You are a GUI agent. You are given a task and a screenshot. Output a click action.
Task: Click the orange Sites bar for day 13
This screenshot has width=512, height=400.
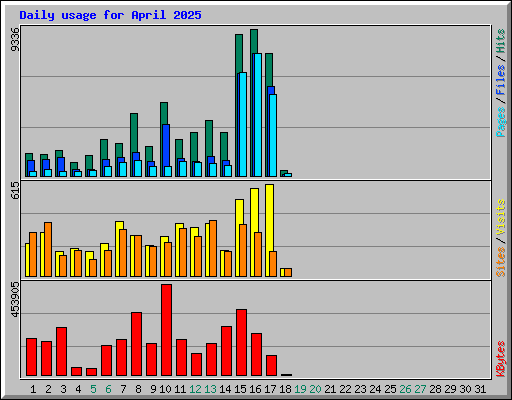click(213, 248)
